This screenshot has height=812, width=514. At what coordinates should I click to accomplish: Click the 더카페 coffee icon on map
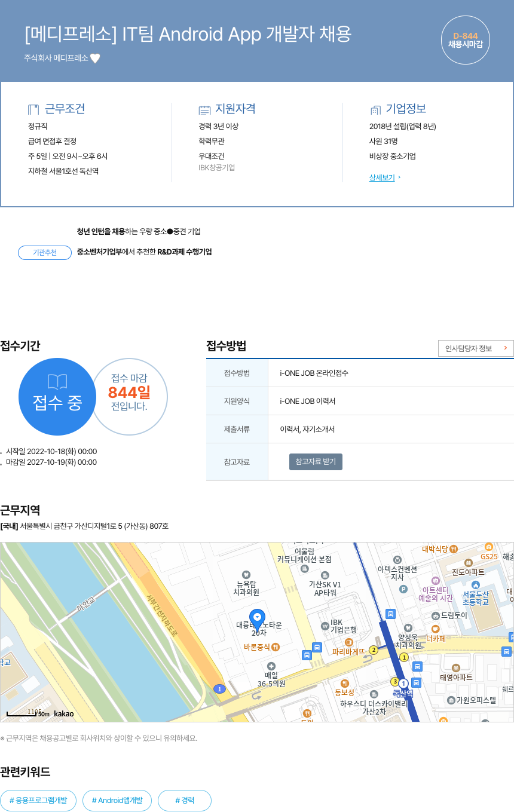coord(435,629)
